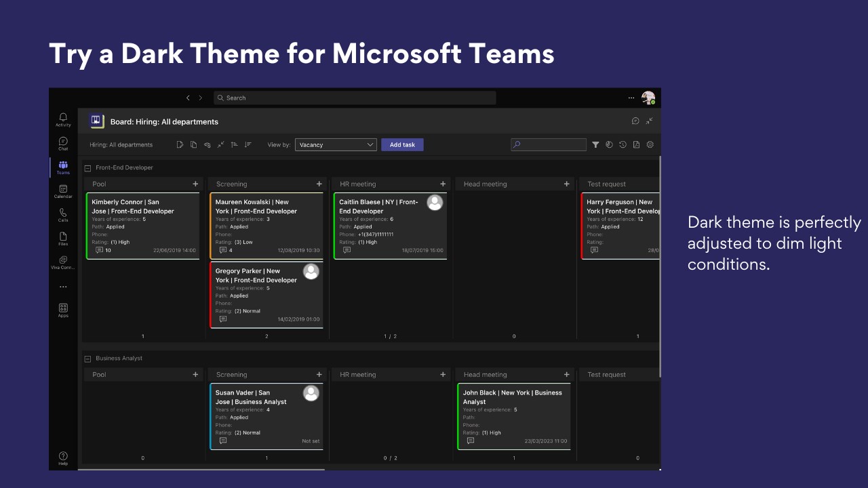
Task: Open comments on Maureen Kowalski card
Action: click(223, 250)
